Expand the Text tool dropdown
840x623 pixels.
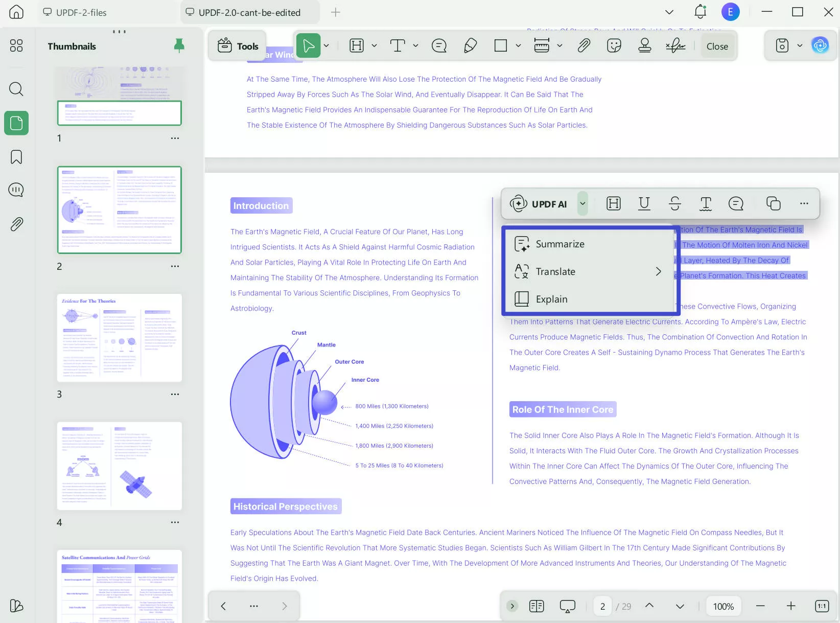coord(415,45)
